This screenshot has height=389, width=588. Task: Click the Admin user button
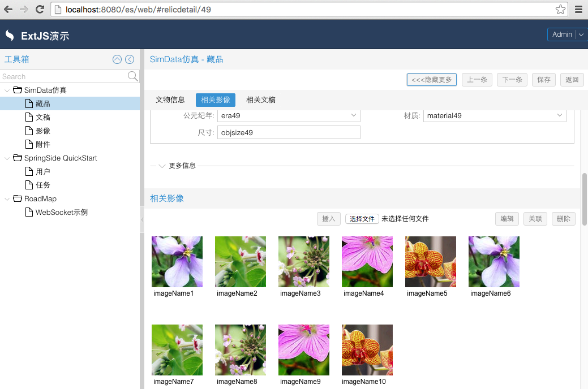coord(562,34)
